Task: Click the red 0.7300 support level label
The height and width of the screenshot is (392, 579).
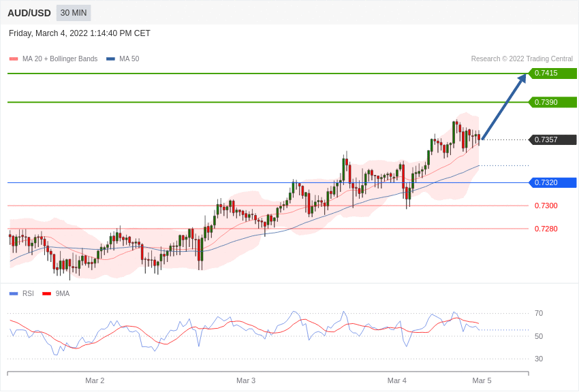Action: (x=546, y=206)
